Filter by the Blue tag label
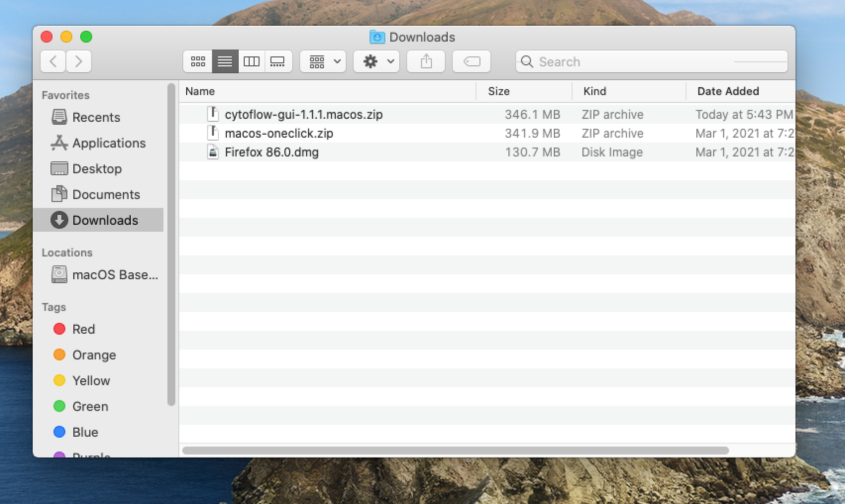845x504 pixels. click(85, 432)
